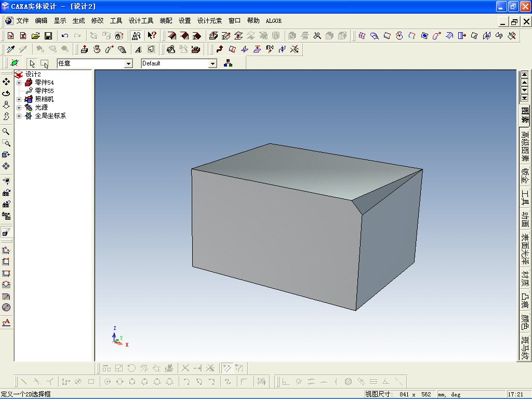
Task: Select the text annotation tool
Action: coord(6,322)
